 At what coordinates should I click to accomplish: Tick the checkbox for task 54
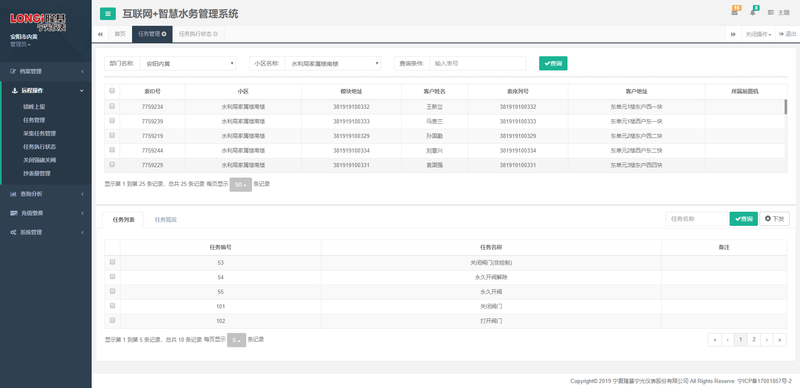pyautogui.click(x=112, y=276)
